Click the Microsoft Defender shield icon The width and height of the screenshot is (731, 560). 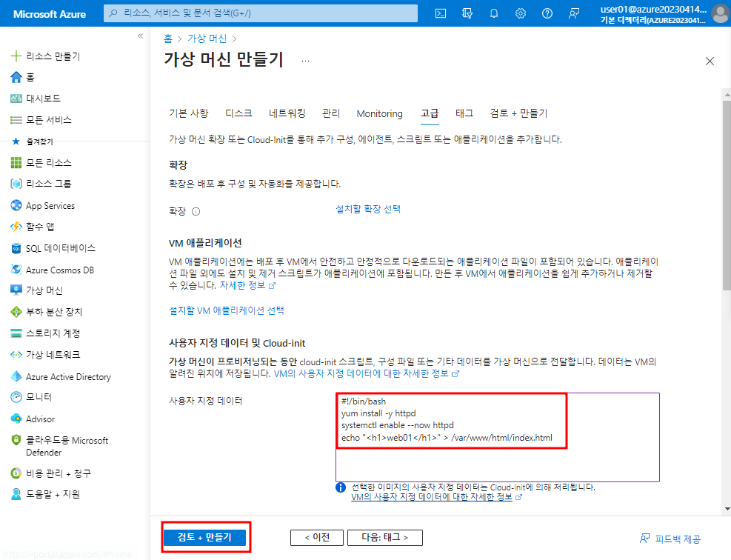[16, 440]
